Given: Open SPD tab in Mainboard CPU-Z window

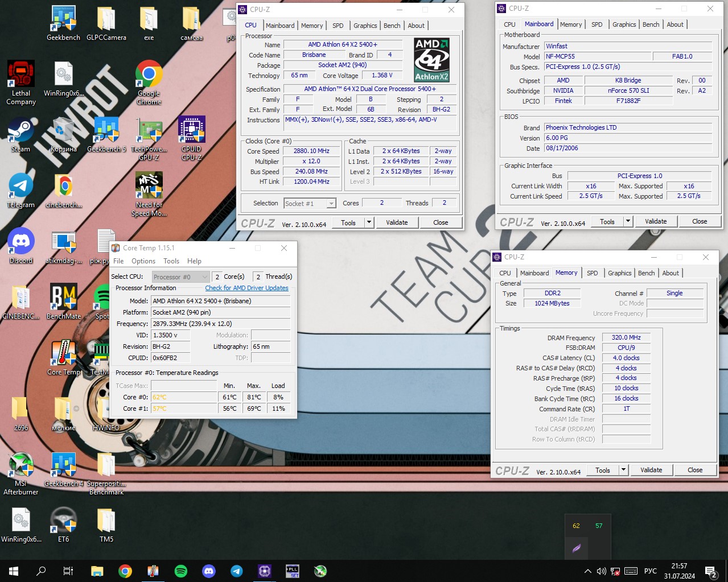Looking at the screenshot, I should click(x=597, y=24).
